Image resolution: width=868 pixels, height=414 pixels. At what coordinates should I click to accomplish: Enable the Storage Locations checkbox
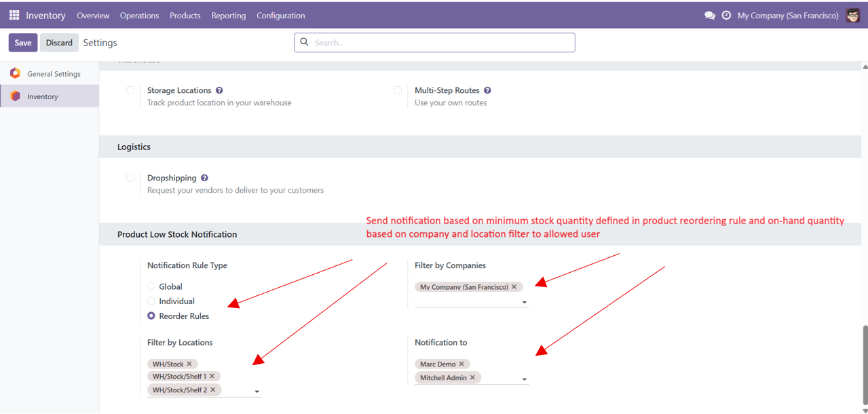[x=130, y=90]
